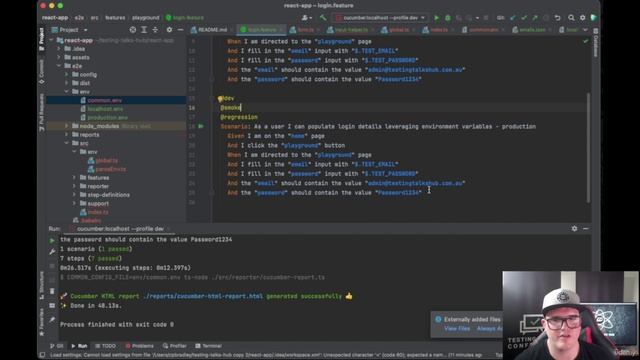Click Collapse All icon in Project panel

(155, 30)
